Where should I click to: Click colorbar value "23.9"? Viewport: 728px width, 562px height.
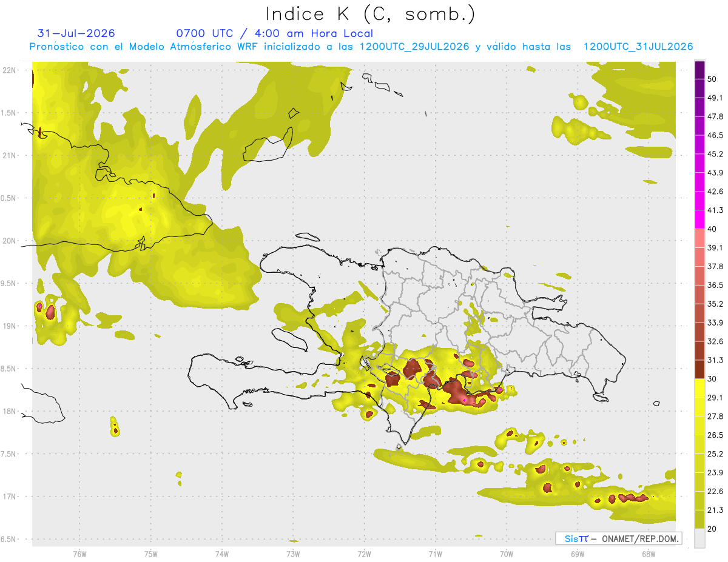(x=716, y=473)
